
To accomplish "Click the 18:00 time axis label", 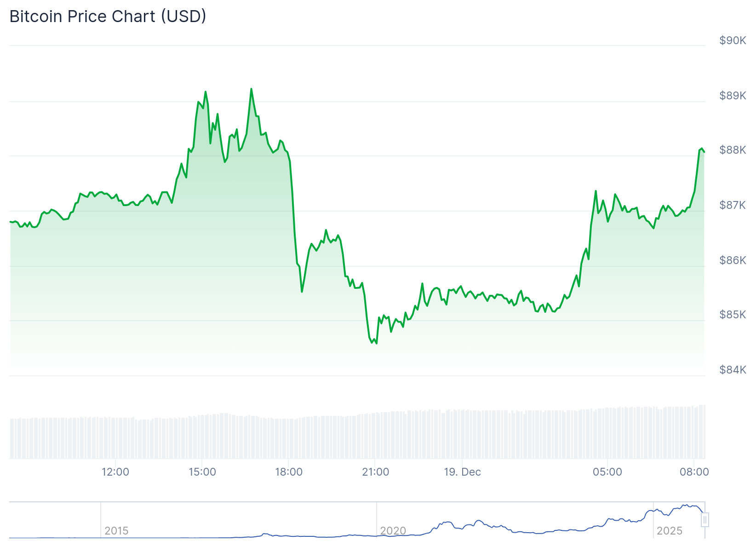I will click(x=289, y=472).
